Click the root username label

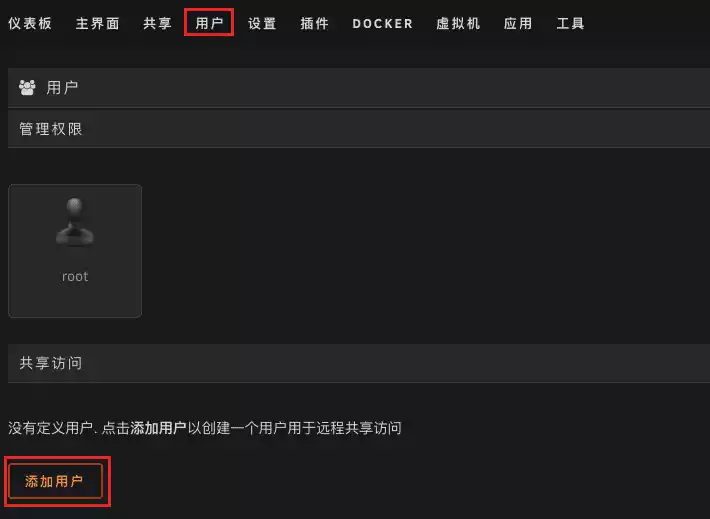[x=75, y=277]
